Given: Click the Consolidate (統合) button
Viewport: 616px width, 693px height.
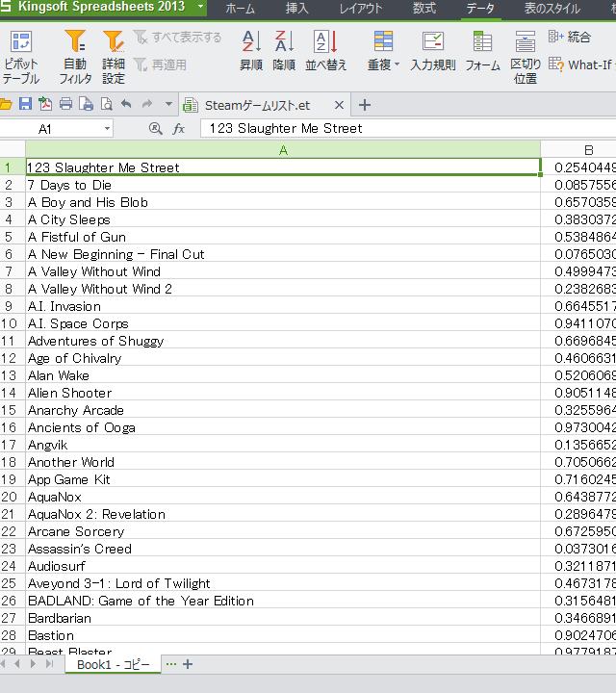Looking at the screenshot, I should click(570, 38).
